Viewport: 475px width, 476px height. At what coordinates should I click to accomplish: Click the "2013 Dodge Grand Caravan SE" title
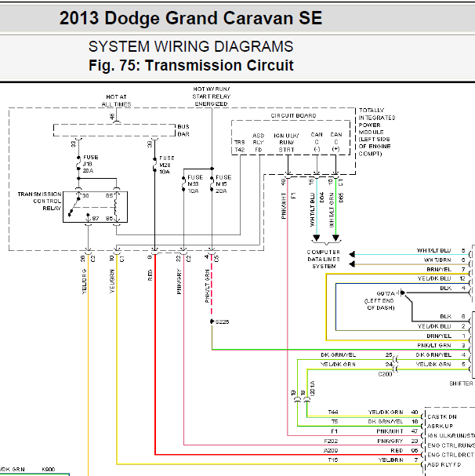coord(190,18)
